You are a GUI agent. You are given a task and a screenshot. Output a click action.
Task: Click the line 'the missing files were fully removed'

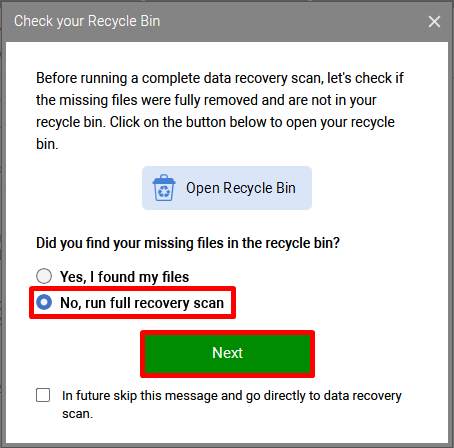(x=206, y=100)
